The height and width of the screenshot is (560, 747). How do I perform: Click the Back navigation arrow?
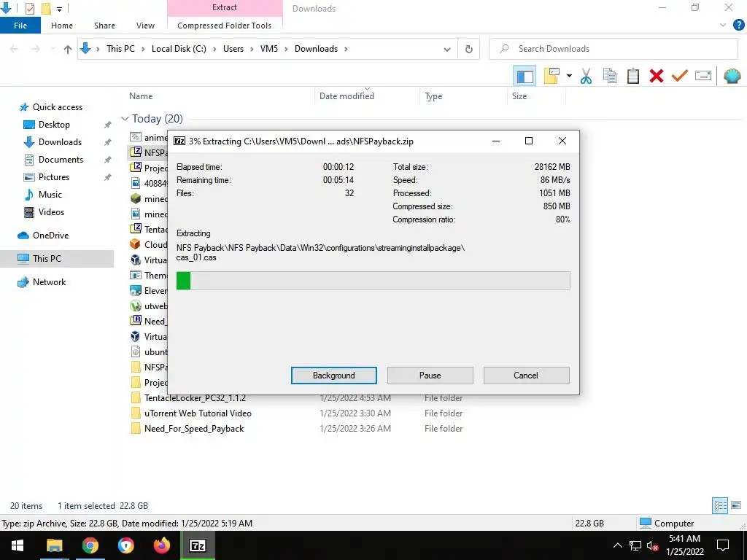point(15,49)
